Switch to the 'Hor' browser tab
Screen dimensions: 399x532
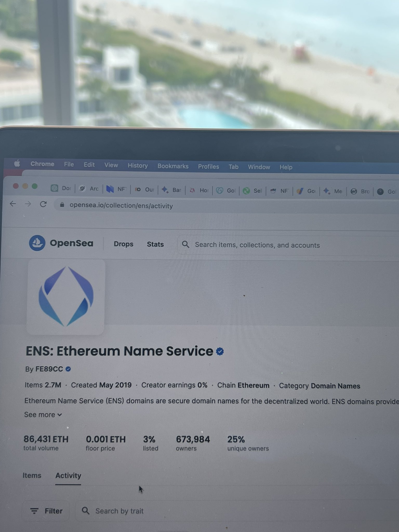(x=199, y=190)
